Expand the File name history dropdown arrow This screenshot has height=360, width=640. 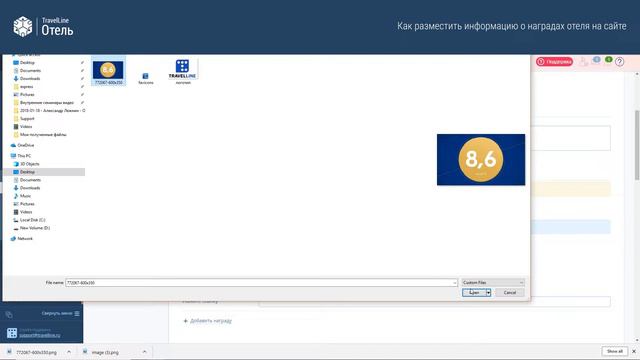(x=455, y=282)
